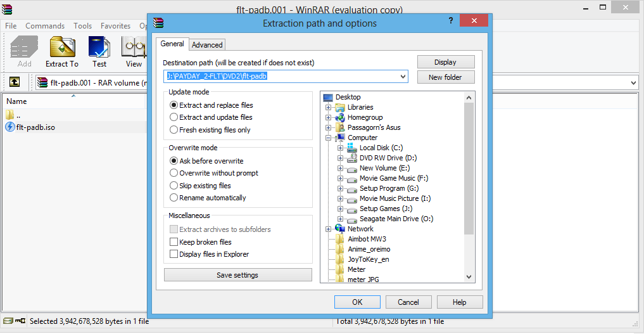Click the folder tree scroll up arrow
The height and width of the screenshot is (334, 644).
469,98
